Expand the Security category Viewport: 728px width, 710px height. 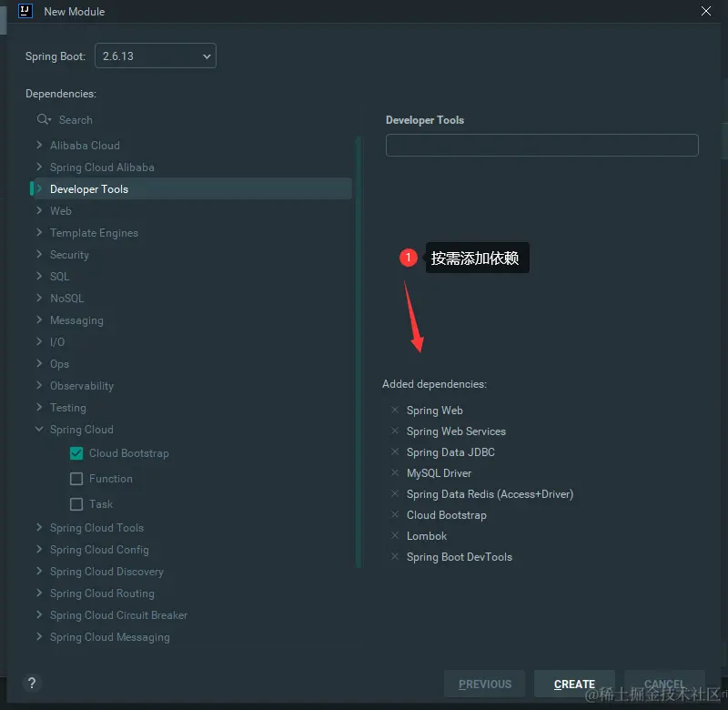tap(39, 254)
